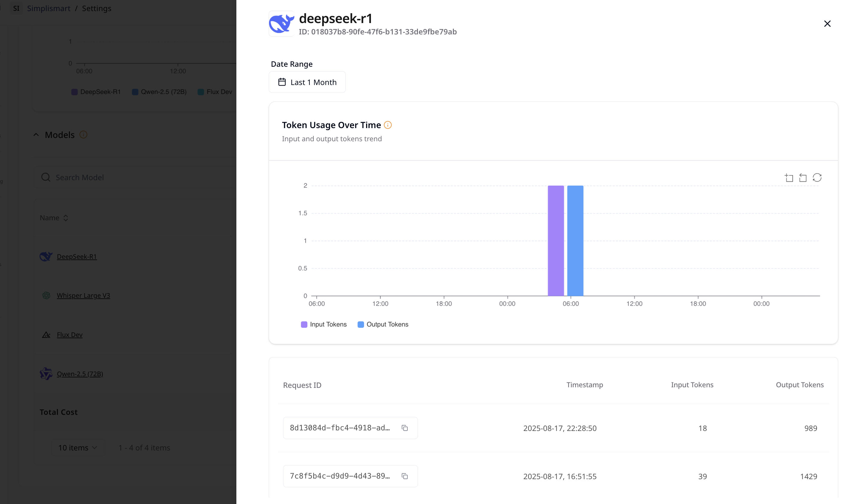Screen dimensions: 867x504
Task: Click the chart restore/refresh icon
Action: (x=817, y=178)
